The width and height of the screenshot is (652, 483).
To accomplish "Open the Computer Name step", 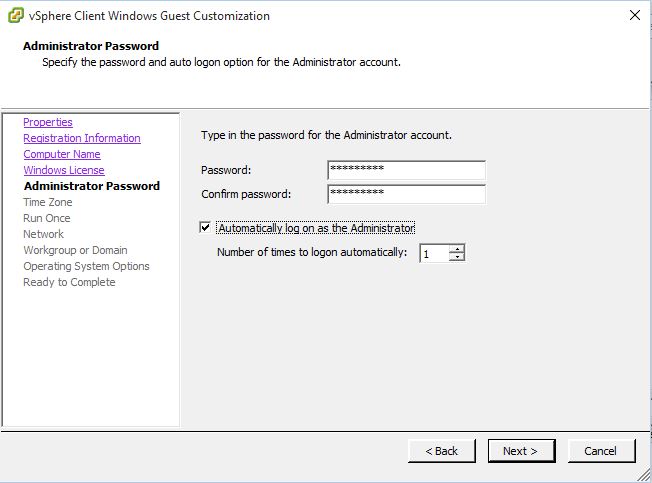I will 62,154.
